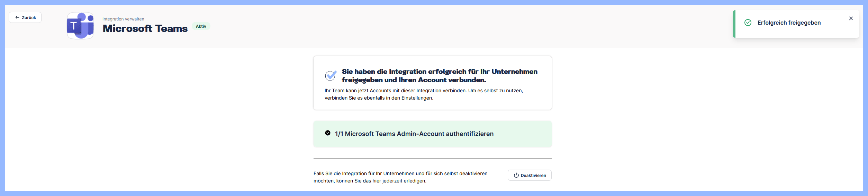Click the black check icon beside 1/1 step
Image resolution: width=868 pixels, height=196 pixels.
click(x=327, y=133)
